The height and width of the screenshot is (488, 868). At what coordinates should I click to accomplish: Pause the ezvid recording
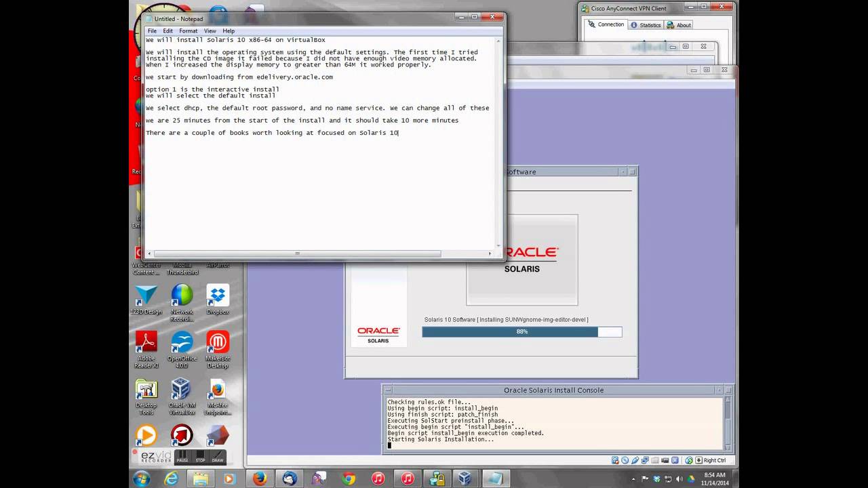coord(182,456)
